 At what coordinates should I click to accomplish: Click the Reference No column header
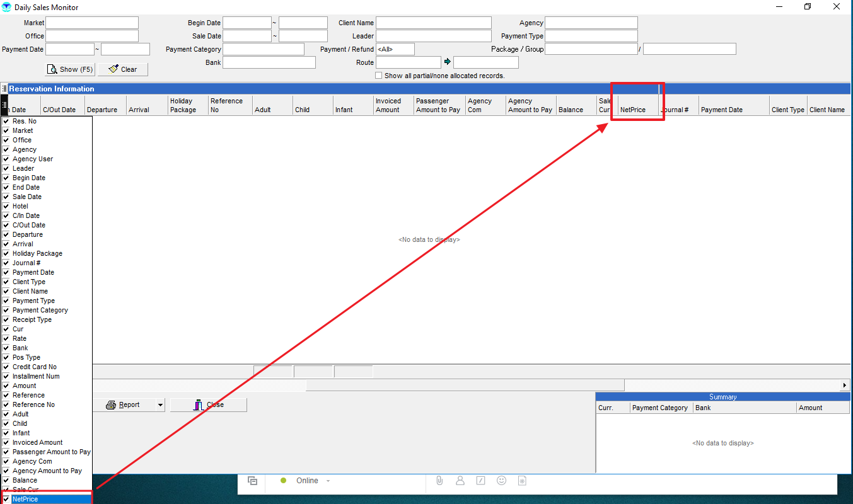(x=231, y=105)
